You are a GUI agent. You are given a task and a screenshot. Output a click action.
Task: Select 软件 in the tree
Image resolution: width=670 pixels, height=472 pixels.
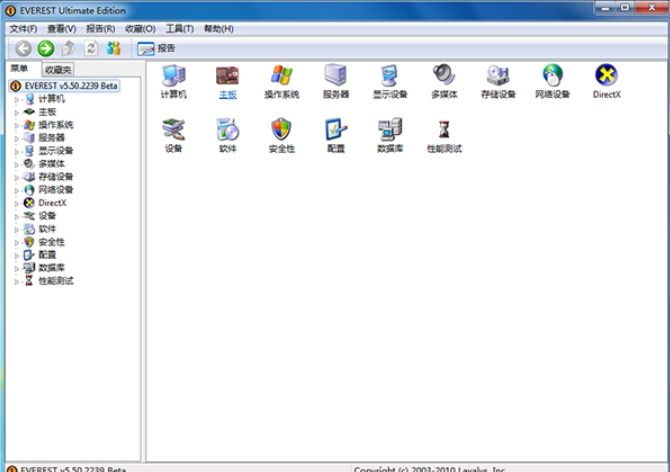point(47,229)
